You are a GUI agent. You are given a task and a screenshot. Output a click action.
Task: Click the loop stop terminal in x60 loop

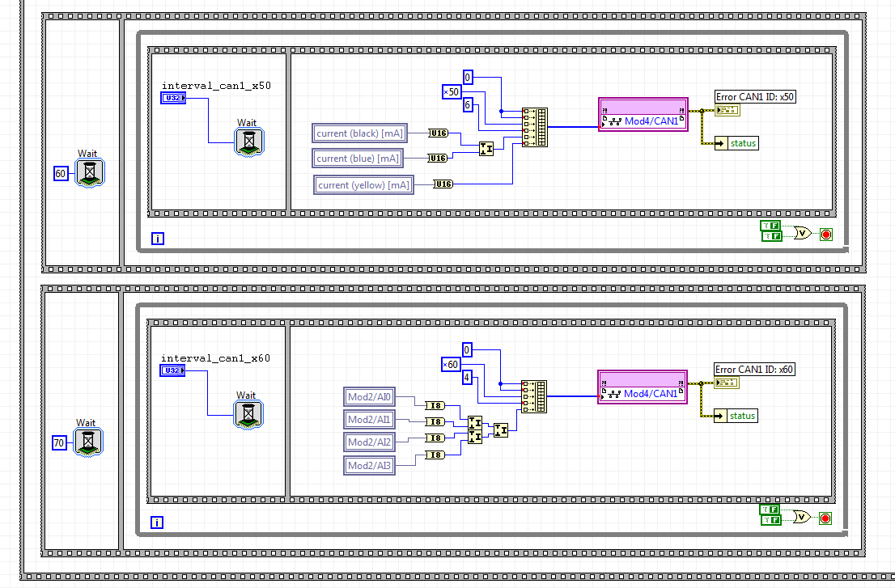click(x=825, y=518)
